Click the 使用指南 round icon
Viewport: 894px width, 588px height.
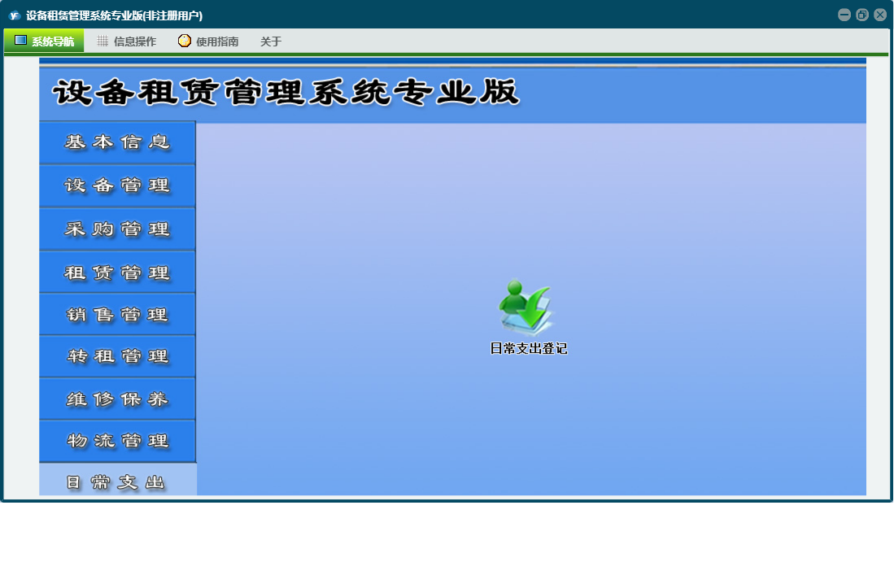184,41
